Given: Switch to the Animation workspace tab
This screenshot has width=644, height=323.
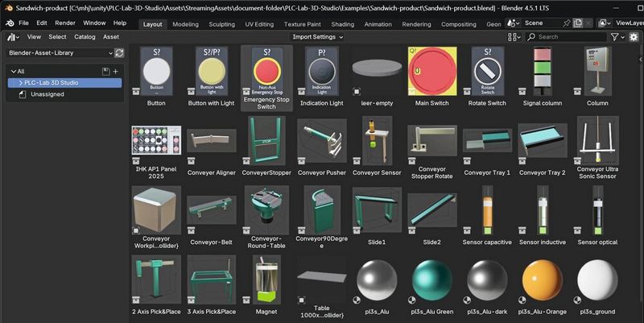Looking at the screenshot, I should click(378, 24).
